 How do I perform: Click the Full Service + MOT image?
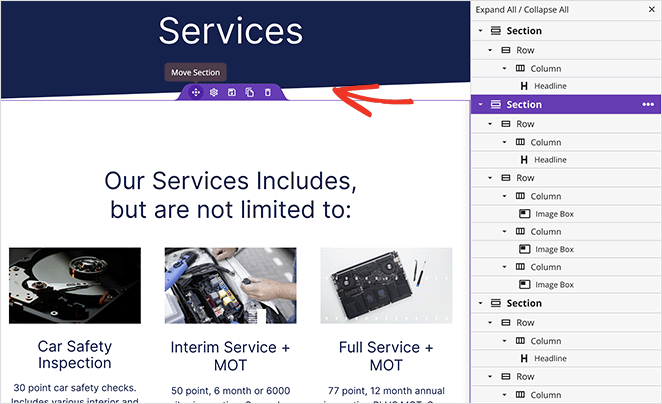click(x=386, y=285)
